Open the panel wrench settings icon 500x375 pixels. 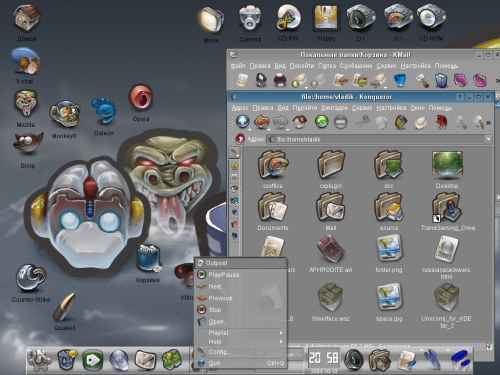pos(432,359)
